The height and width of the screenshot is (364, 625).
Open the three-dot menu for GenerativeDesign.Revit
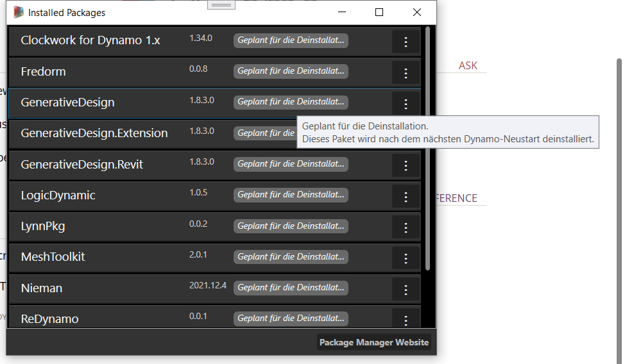406,165
